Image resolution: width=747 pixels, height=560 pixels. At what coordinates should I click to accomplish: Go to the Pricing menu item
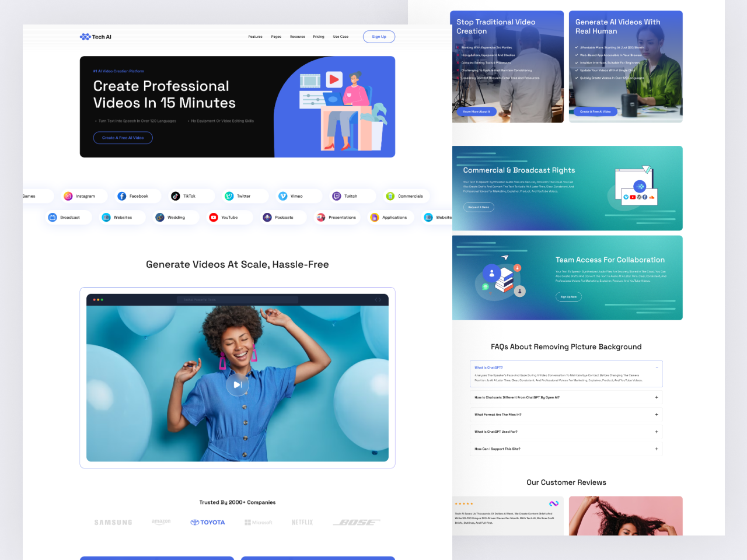click(x=319, y=37)
